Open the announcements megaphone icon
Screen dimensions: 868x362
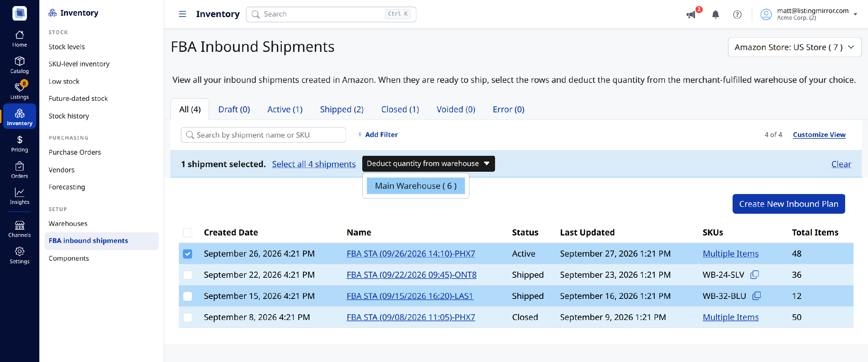pos(691,14)
